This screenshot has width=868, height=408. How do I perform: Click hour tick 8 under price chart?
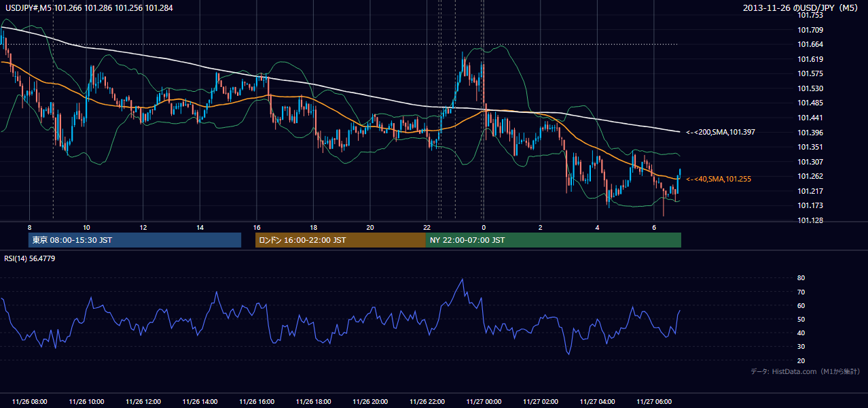tap(30, 227)
